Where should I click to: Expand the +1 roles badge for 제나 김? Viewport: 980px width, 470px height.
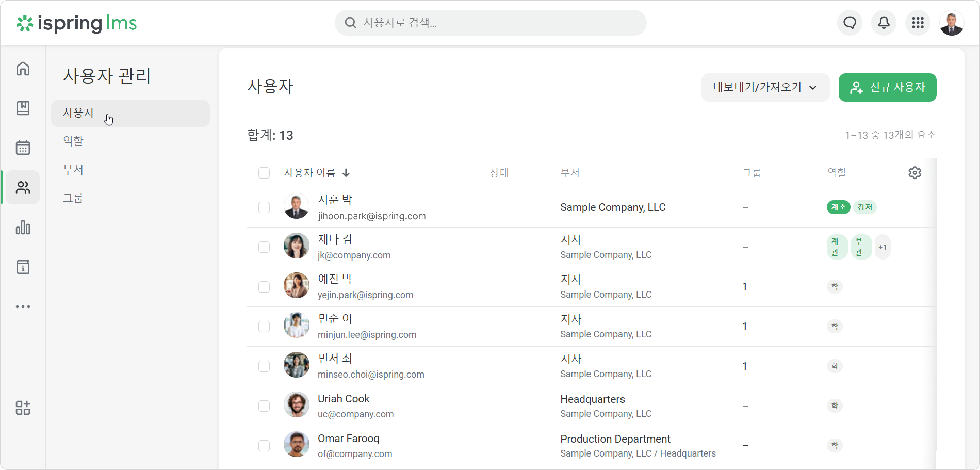(883, 247)
